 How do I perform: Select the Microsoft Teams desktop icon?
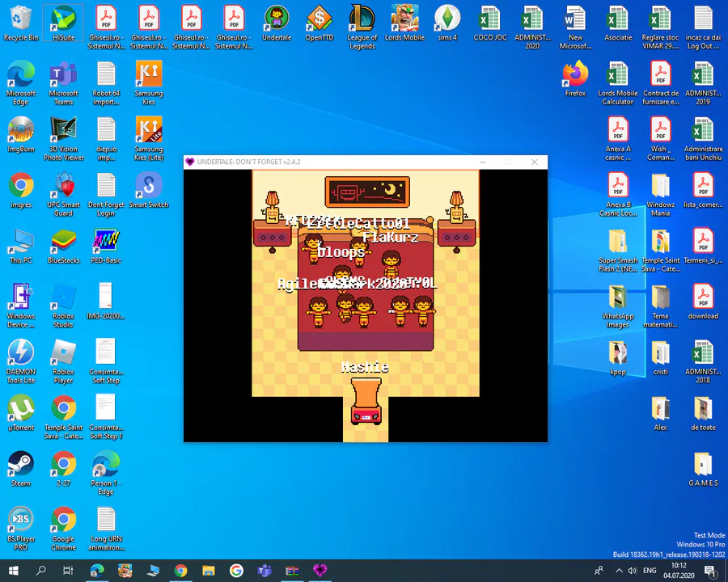[63, 82]
